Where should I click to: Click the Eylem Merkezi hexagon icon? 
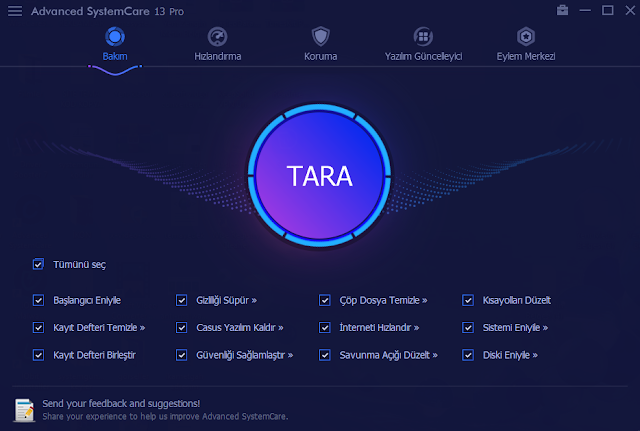pos(526,37)
